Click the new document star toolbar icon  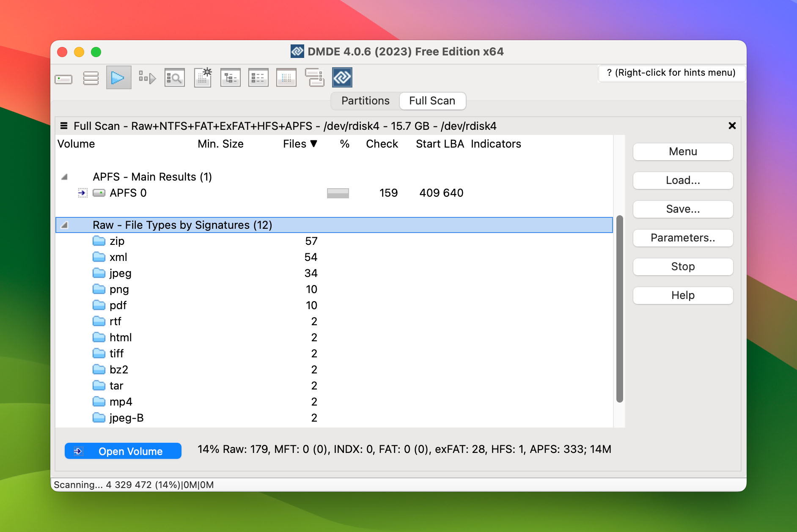click(x=203, y=77)
